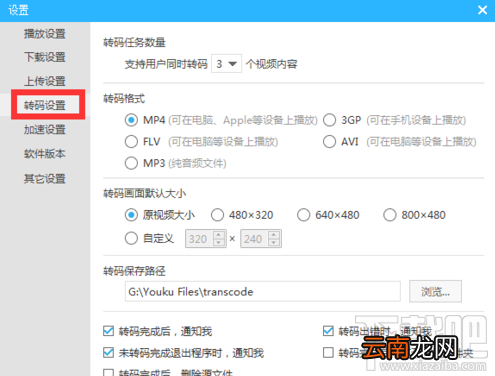The height and width of the screenshot is (376, 495).
Task: Close the settings dialog
Action: click(x=482, y=10)
